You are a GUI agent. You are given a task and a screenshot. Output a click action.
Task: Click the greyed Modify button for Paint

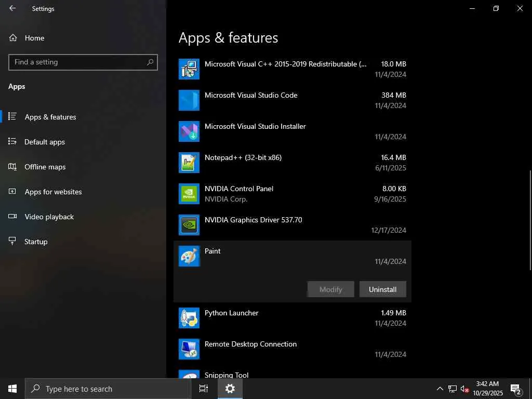331,289
